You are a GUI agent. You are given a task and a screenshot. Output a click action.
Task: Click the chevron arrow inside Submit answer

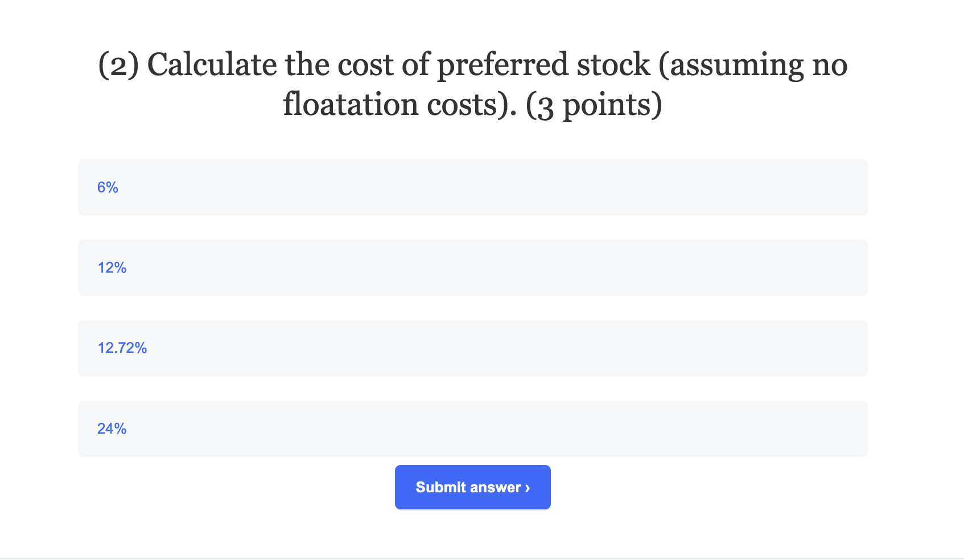pyautogui.click(x=526, y=487)
